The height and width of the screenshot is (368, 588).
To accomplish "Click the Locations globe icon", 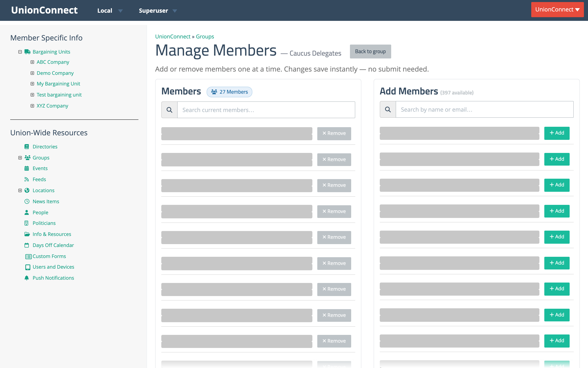I will [27, 190].
